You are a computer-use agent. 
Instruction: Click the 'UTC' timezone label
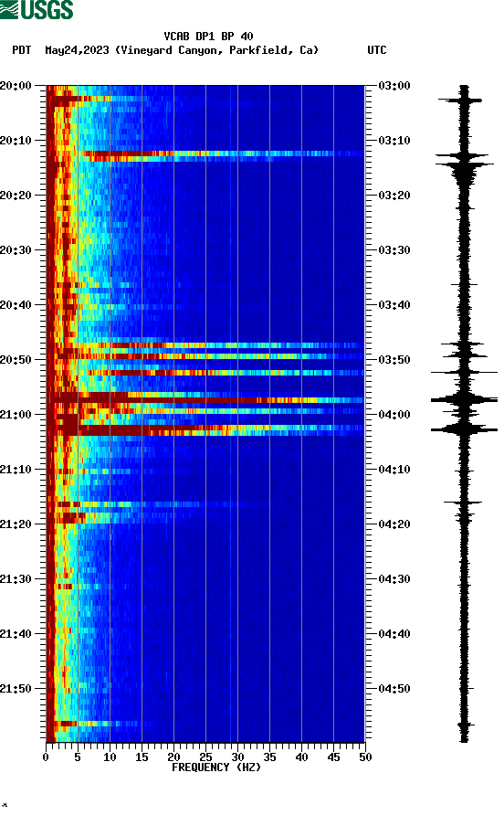point(377,50)
